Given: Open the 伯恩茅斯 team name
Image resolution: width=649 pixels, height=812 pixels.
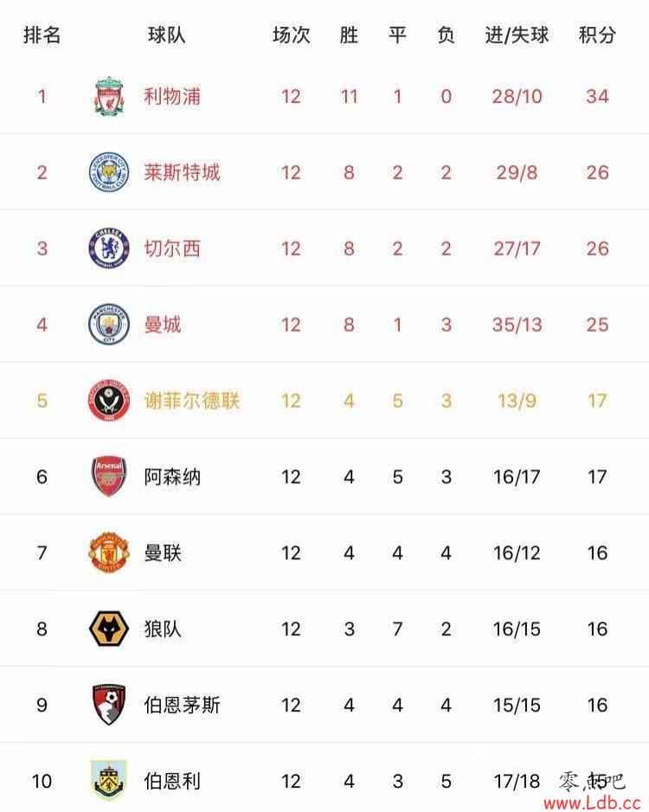Looking at the screenshot, I should pos(183,705).
